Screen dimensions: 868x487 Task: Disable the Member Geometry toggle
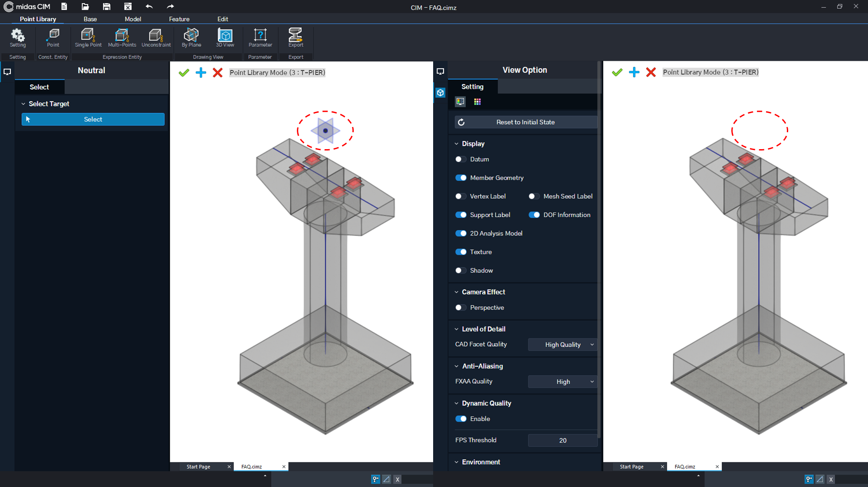point(461,178)
